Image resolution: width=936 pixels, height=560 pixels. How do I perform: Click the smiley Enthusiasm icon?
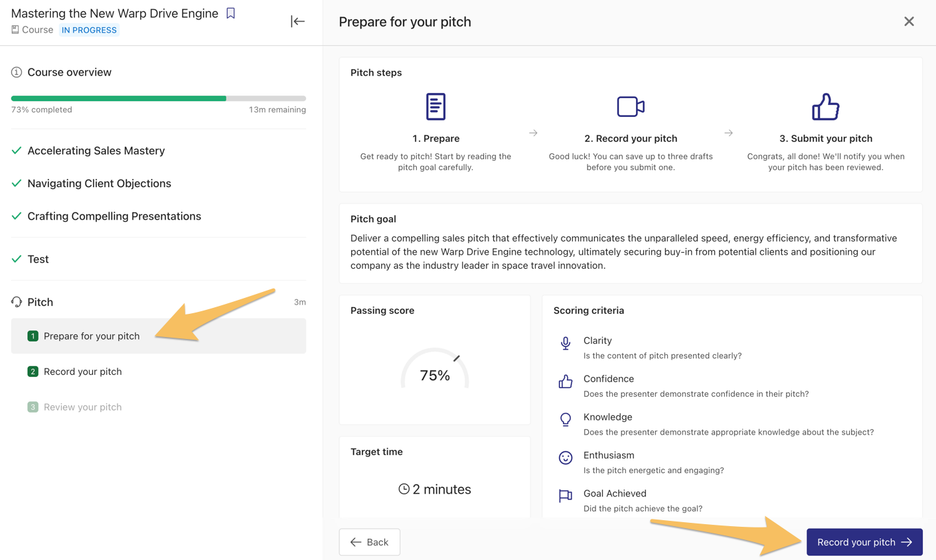click(566, 458)
